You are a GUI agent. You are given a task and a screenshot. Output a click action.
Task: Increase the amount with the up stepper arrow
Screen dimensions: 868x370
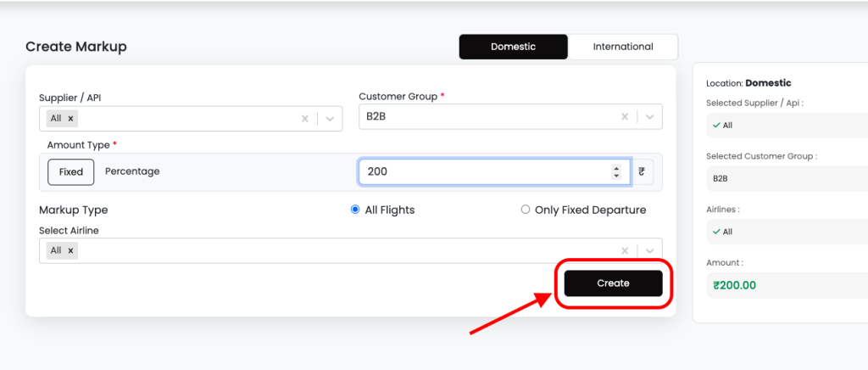pos(616,168)
